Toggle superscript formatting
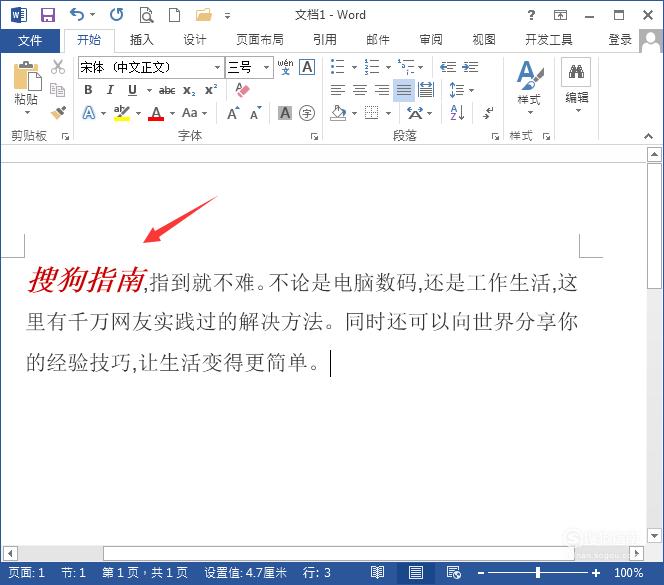 tap(211, 90)
